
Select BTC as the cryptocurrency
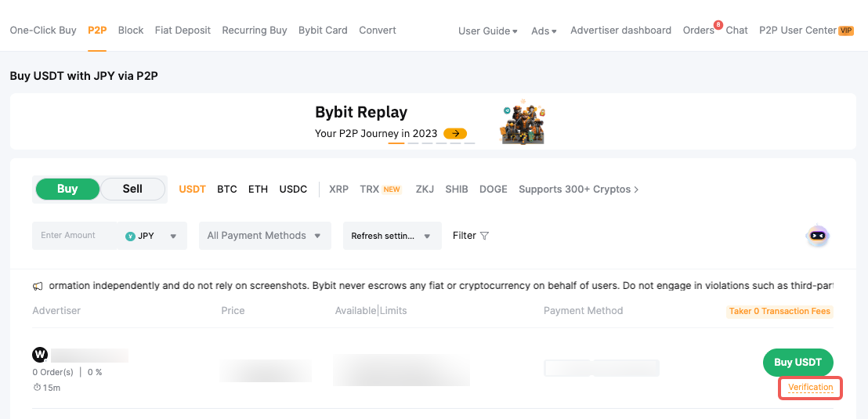click(227, 190)
